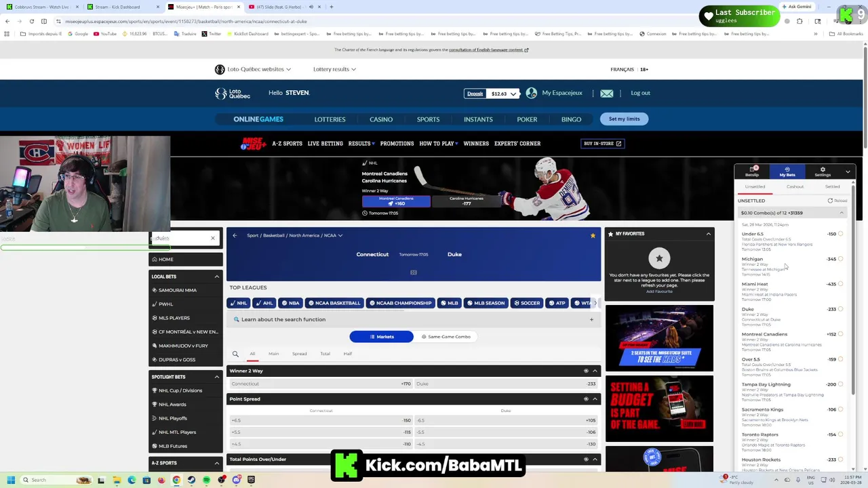Select the NHL top league chip
Image resolution: width=868 pixels, height=488 pixels.
pos(238,303)
